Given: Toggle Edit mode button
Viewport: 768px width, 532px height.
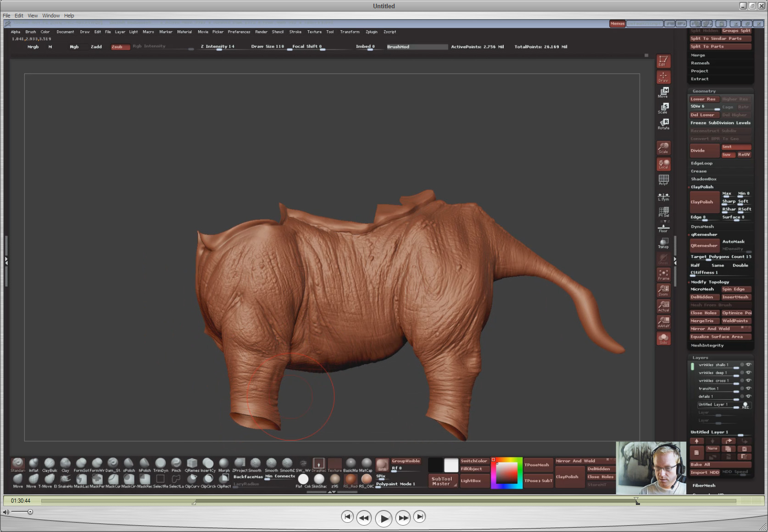Looking at the screenshot, I should [x=663, y=61].
